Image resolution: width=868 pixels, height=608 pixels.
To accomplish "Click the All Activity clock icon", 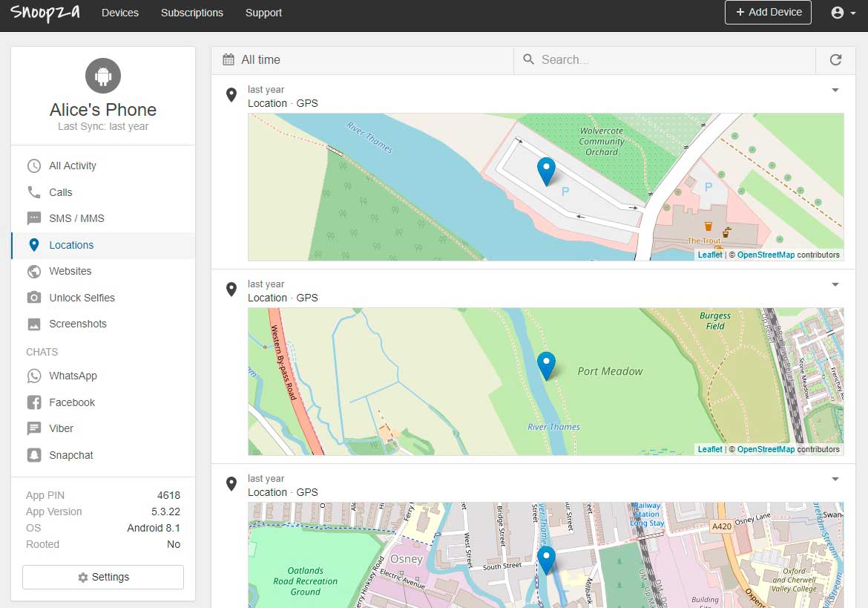I will [34, 166].
